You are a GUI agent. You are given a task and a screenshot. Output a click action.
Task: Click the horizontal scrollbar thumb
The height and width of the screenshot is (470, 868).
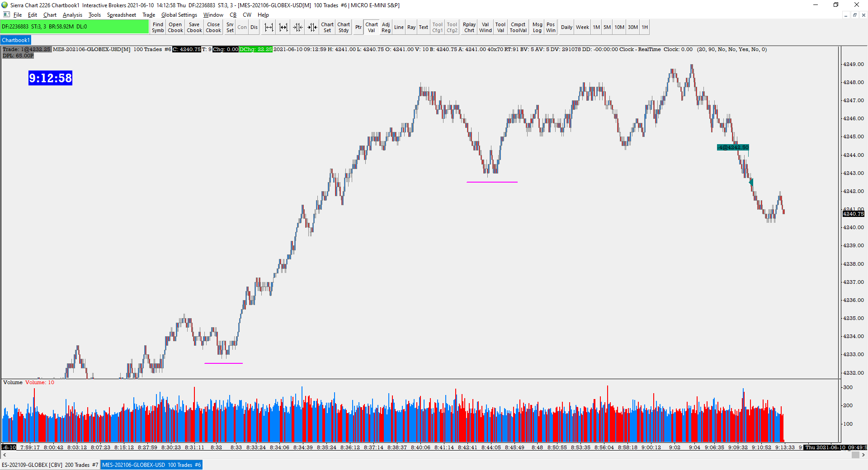point(855,455)
